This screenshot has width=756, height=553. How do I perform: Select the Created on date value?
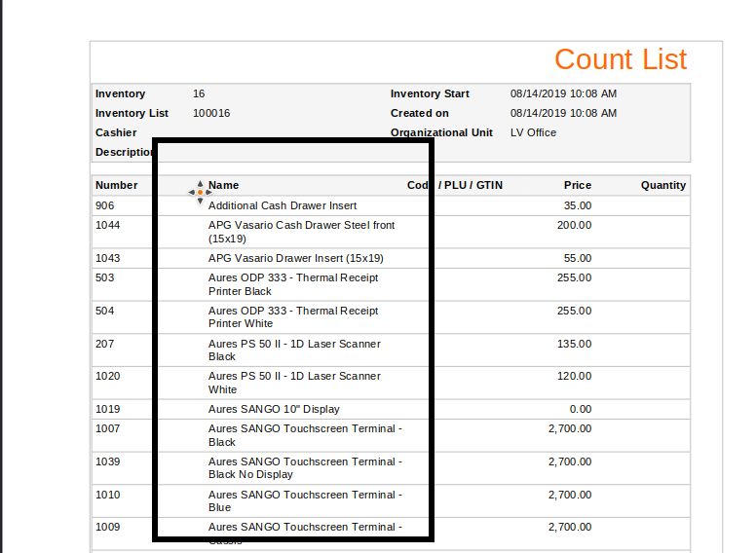pos(563,113)
